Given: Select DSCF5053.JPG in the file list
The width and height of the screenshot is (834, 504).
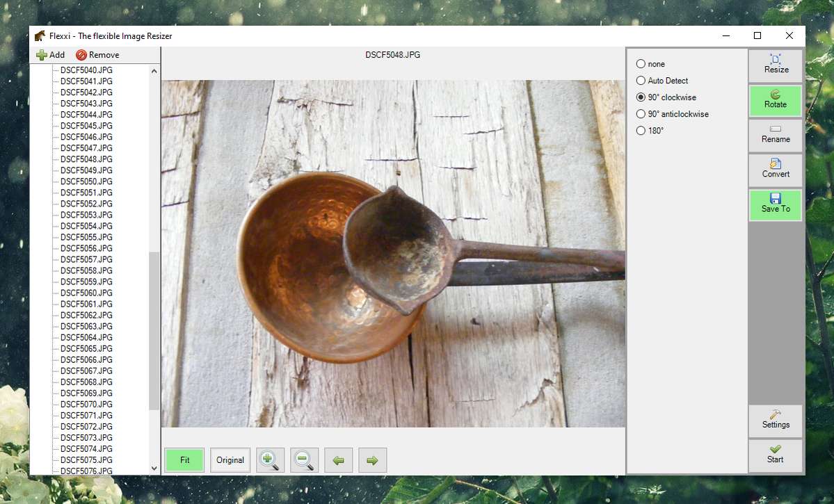Looking at the screenshot, I should pos(86,216).
